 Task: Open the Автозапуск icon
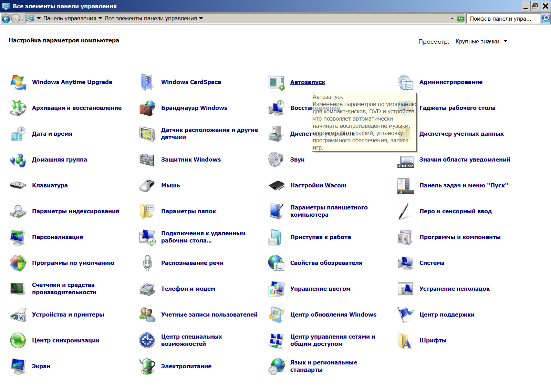click(x=276, y=82)
